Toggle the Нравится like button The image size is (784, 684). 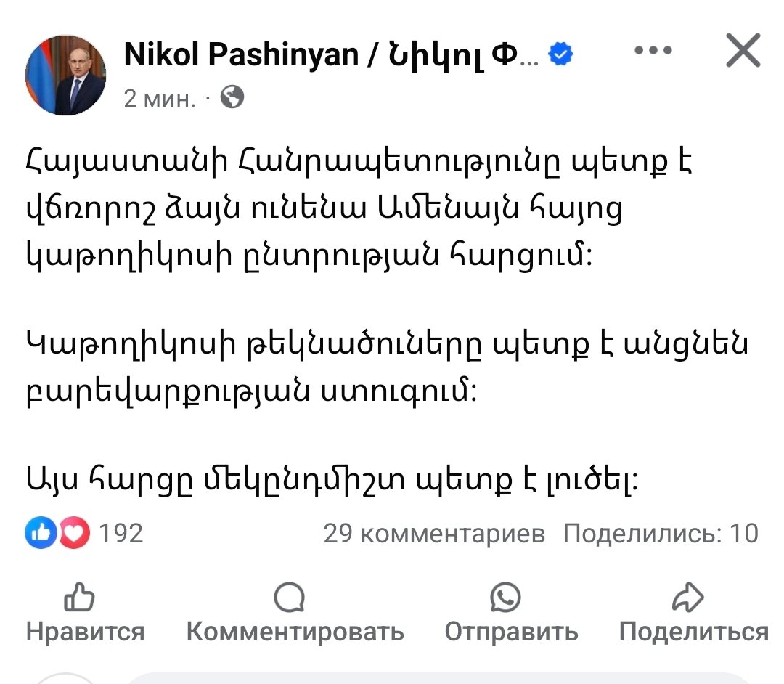click(x=86, y=613)
